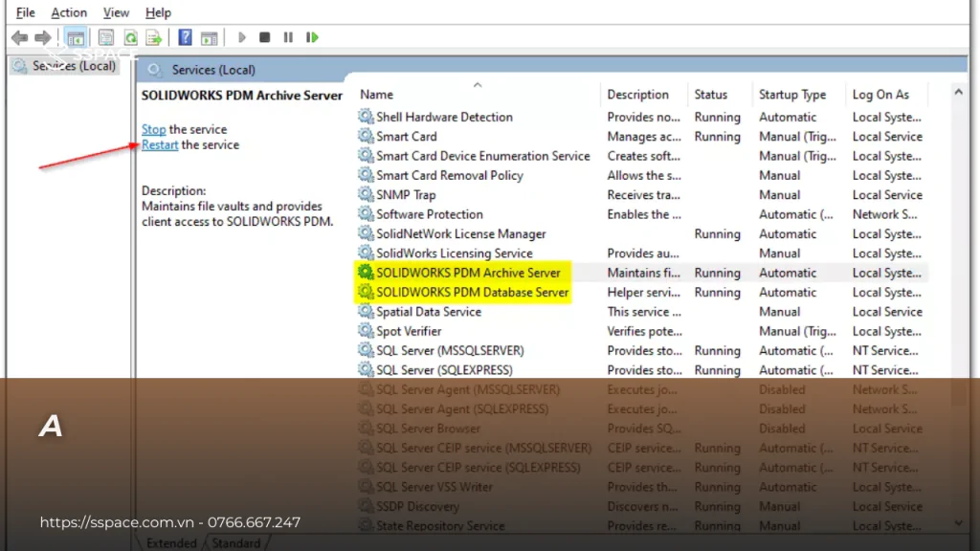
Task: Select Services (Local) in the console tree
Action: tap(64, 66)
